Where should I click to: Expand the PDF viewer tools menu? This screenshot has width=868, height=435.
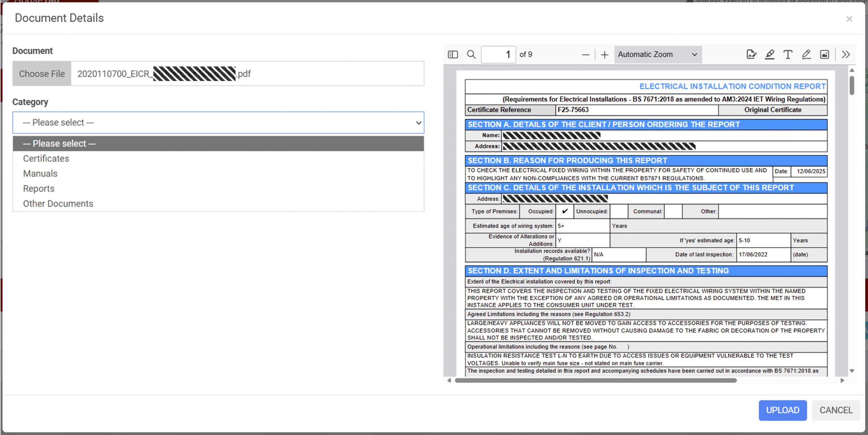click(846, 55)
